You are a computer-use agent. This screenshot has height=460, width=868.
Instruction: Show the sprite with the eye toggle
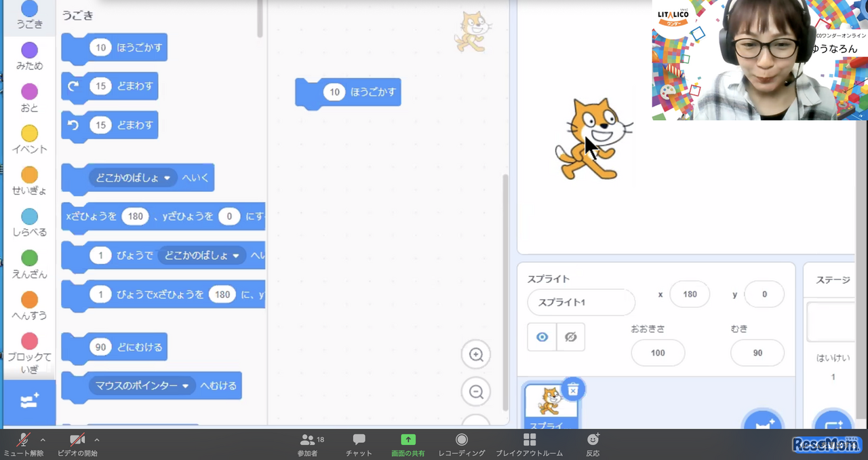point(541,337)
